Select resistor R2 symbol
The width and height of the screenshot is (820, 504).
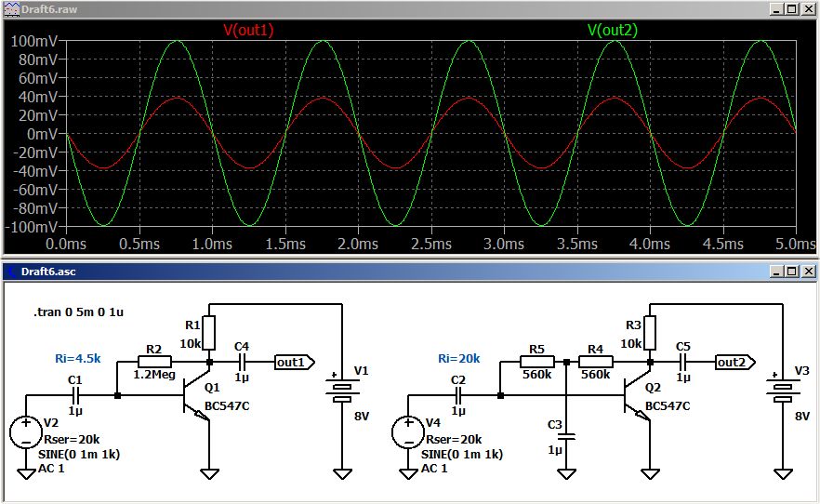pos(154,362)
